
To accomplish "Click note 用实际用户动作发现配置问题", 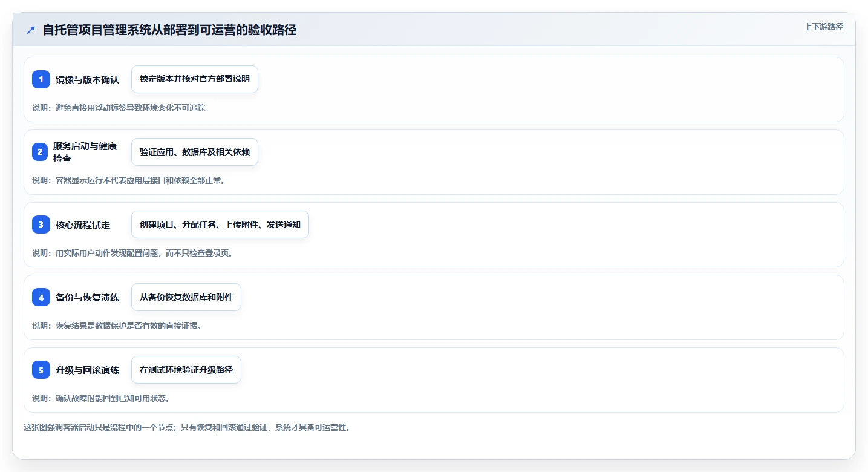I will click(x=132, y=253).
